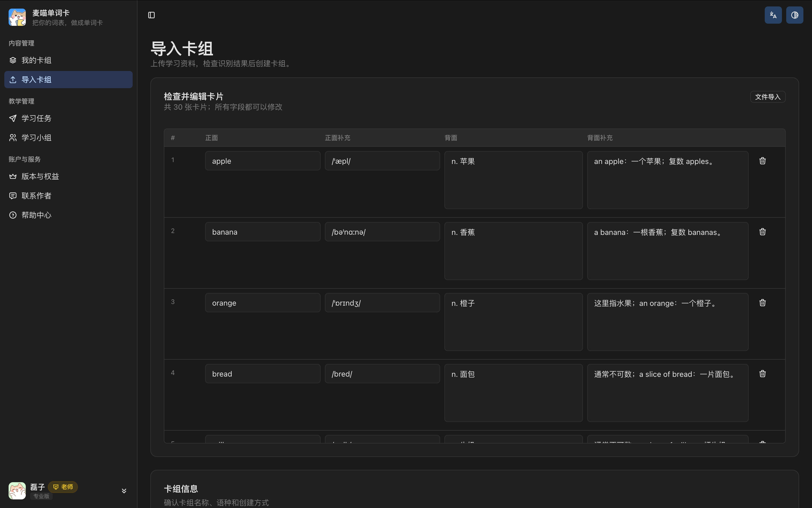This screenshot has height=508, width=812.
Task: Edit the front field 'apple'
Action: click(x=263, y=161)
